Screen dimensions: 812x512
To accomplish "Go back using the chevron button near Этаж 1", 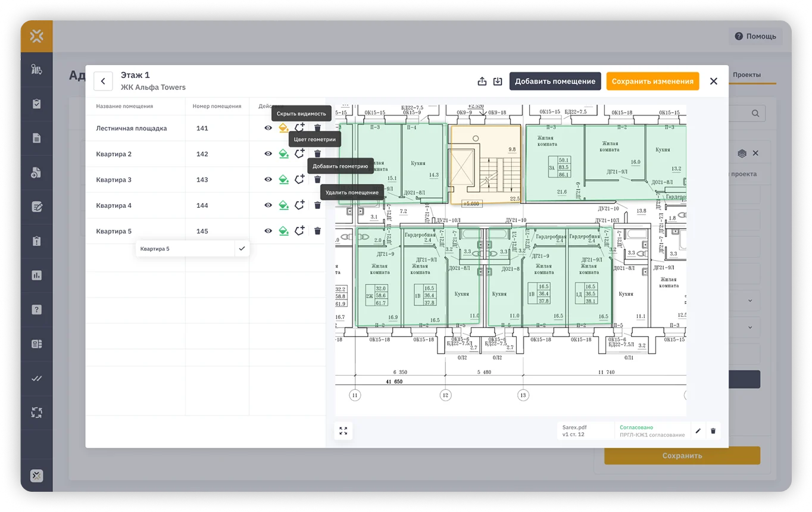I will point(103,81).
